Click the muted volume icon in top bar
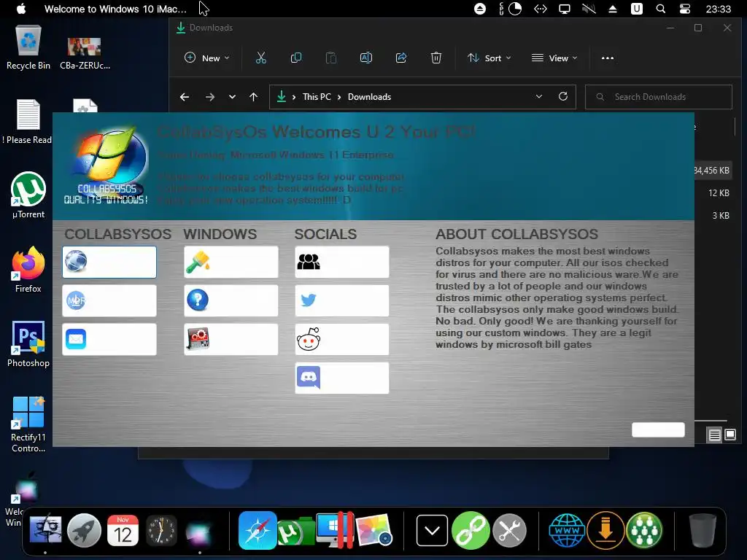 coord(589,9)
